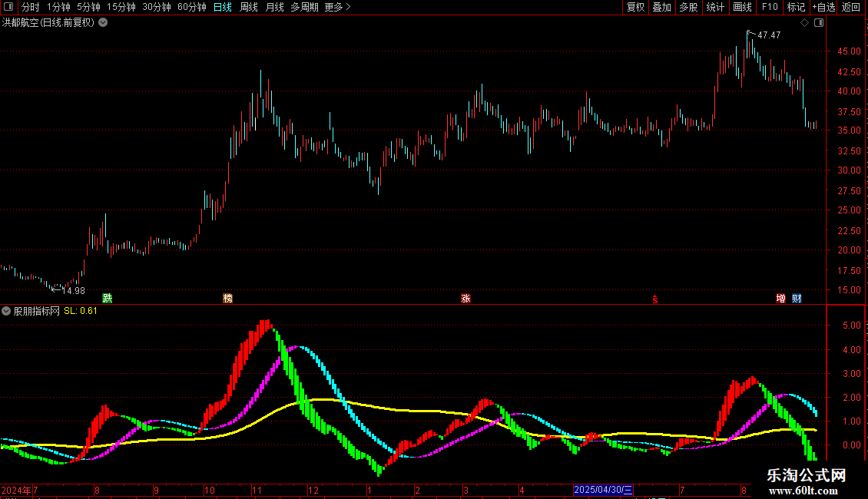
Task: Toggle the right side panel icon
Action: click(819, 23)
